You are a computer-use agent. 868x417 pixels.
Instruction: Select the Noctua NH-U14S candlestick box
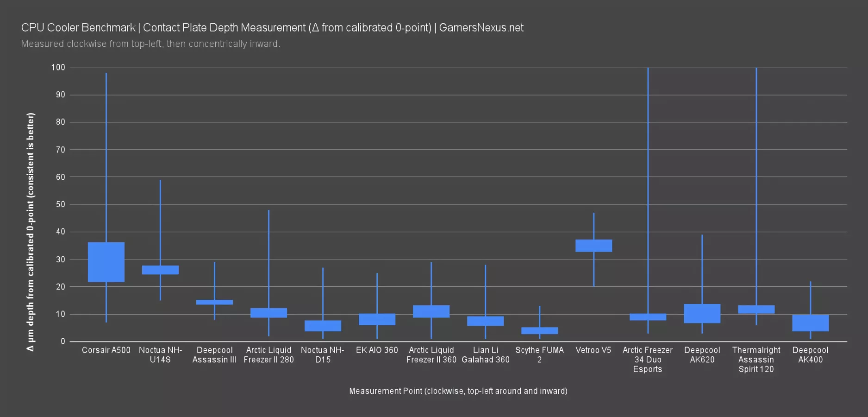tap(160, 270)
